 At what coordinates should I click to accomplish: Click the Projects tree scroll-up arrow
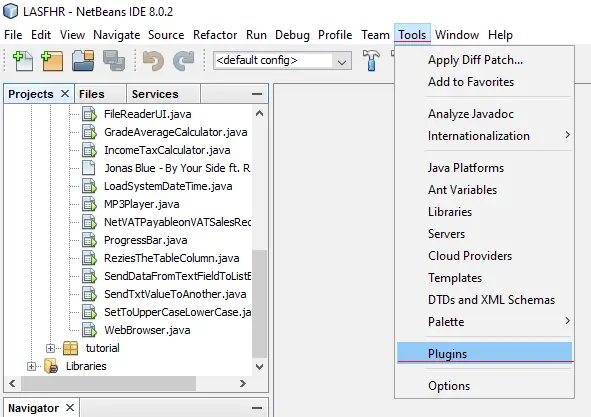coord(259,113)
